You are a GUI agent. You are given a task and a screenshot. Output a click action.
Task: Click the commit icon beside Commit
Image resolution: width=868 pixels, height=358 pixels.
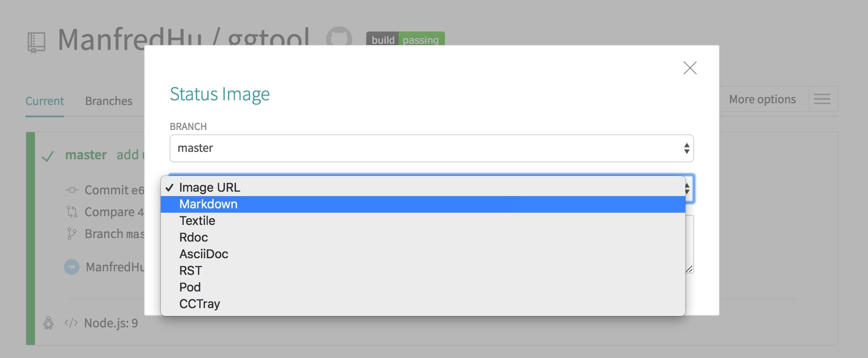(x=72, y=190)
